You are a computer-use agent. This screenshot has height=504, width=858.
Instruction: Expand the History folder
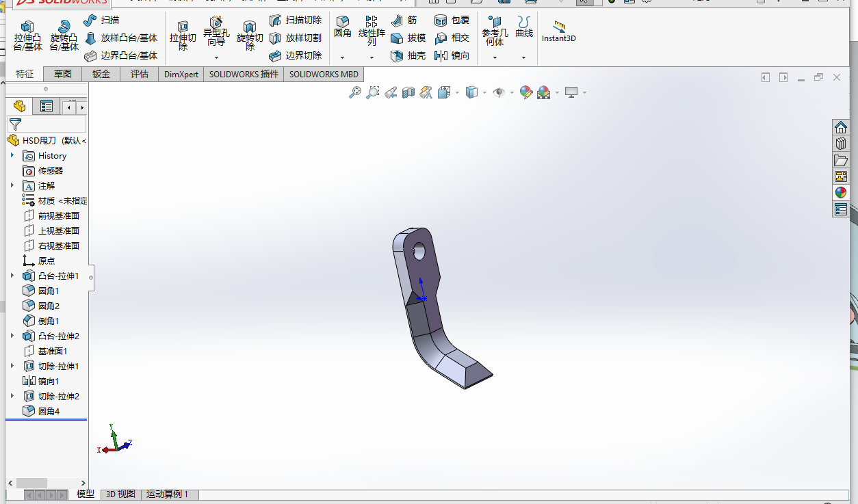[x=12, y=155]
